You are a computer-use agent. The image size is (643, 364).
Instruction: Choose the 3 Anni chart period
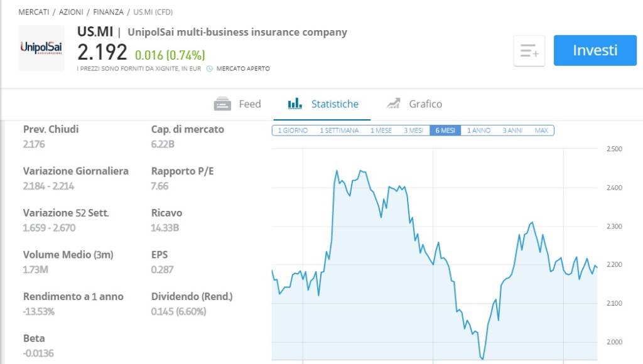pyautogui.click(x=512, y=131)
